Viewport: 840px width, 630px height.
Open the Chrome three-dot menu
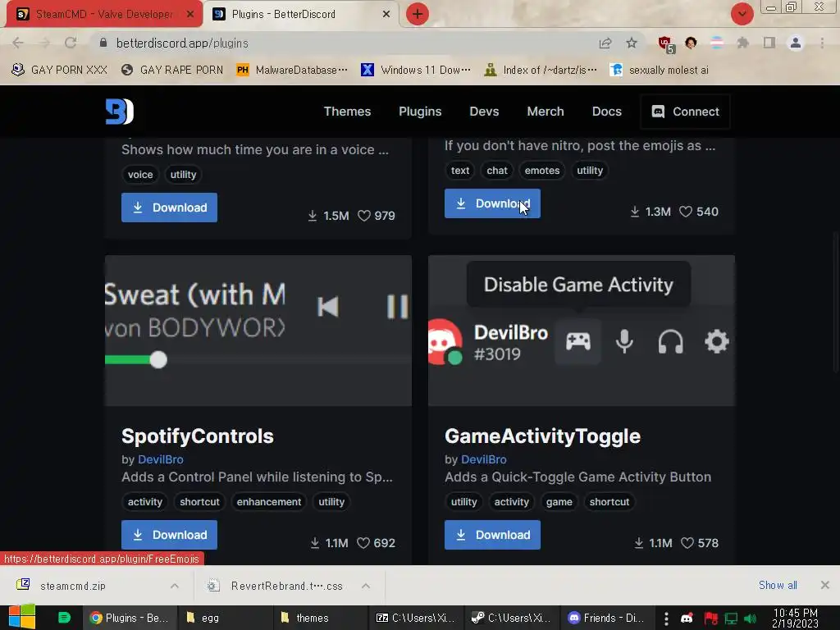click(822, 43)
